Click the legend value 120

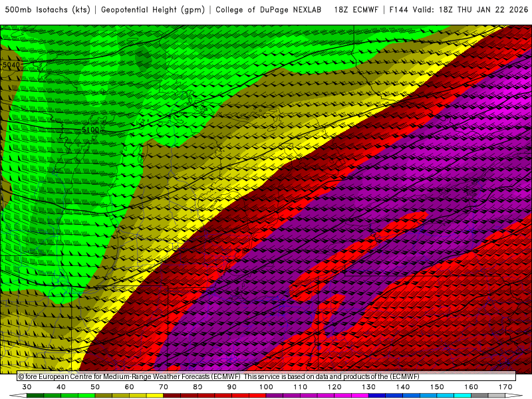[334, 387]
